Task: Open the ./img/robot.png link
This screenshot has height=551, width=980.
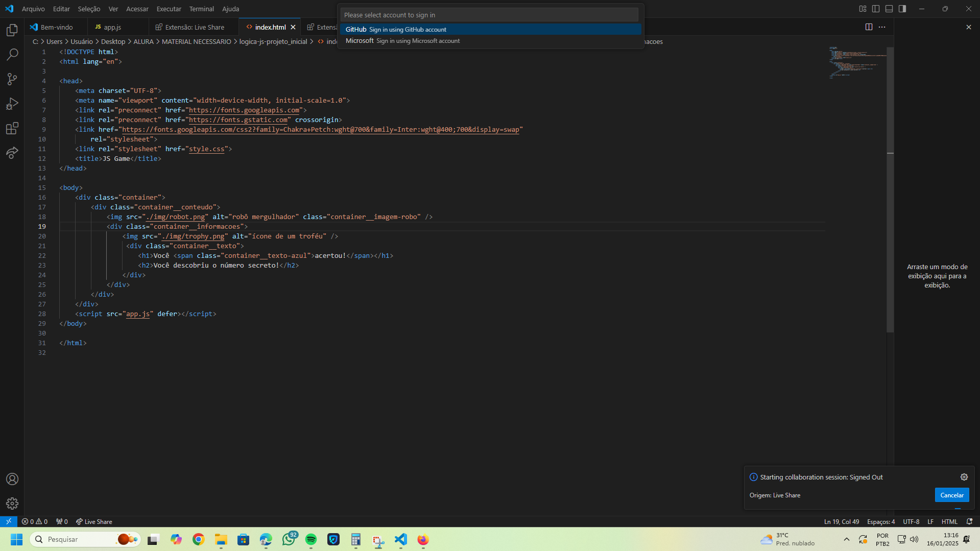Action: point(175,217)
